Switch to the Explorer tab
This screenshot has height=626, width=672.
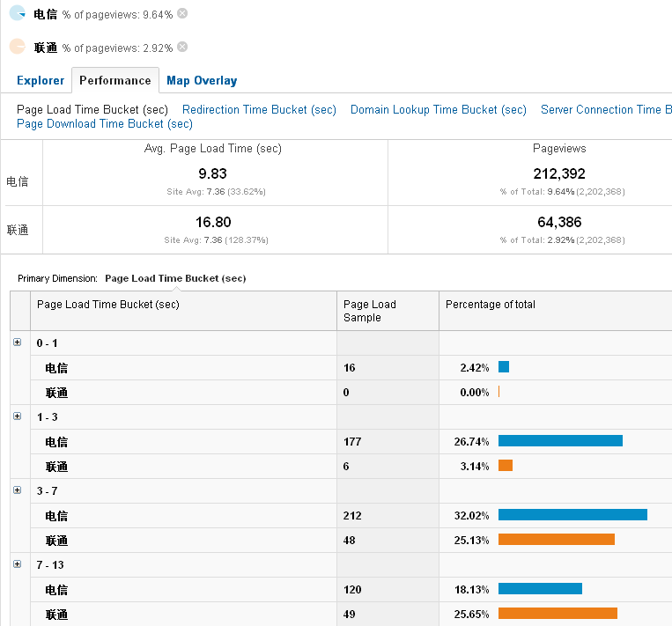(x=41, y=80)
